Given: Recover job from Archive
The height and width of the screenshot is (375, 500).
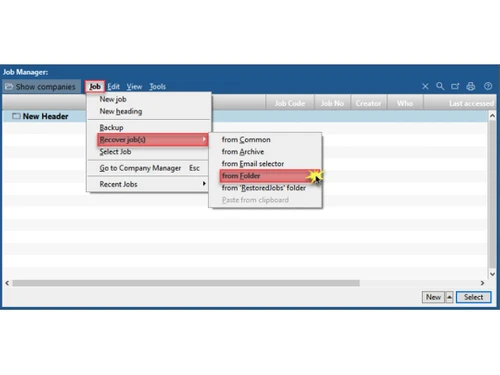Looking at the screenshot, I should click(265, 152).
